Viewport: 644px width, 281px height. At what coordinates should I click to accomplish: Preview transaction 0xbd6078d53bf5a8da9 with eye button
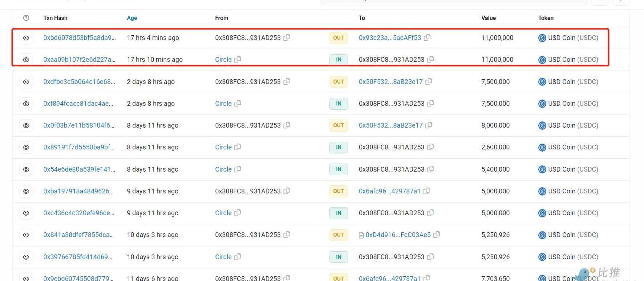[x=26, y=38]
